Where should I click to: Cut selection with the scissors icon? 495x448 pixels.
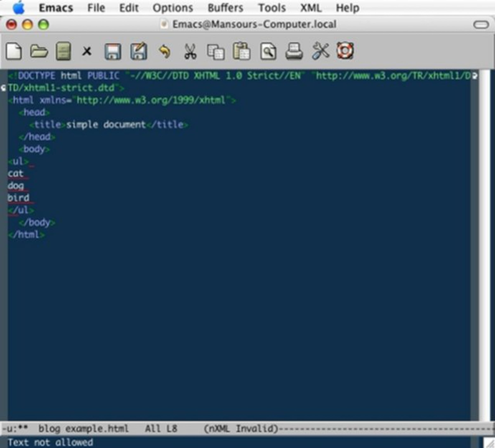(x=190, y=51)
